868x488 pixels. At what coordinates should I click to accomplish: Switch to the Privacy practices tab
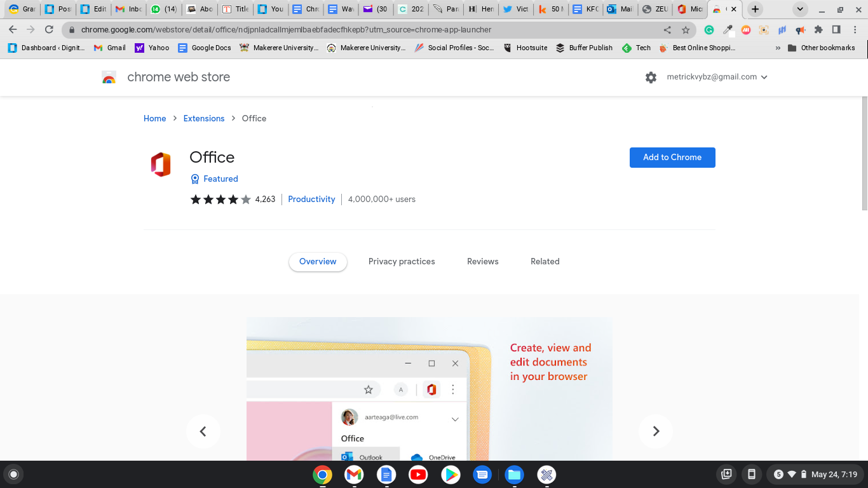point(402,262)
